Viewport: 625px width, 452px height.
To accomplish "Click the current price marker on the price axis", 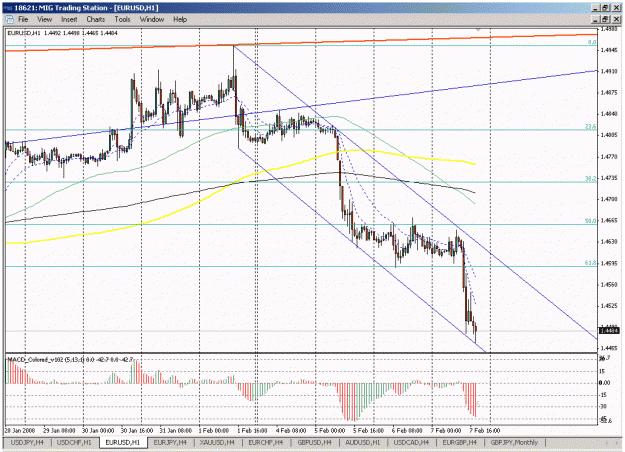I will click(609, 330).
